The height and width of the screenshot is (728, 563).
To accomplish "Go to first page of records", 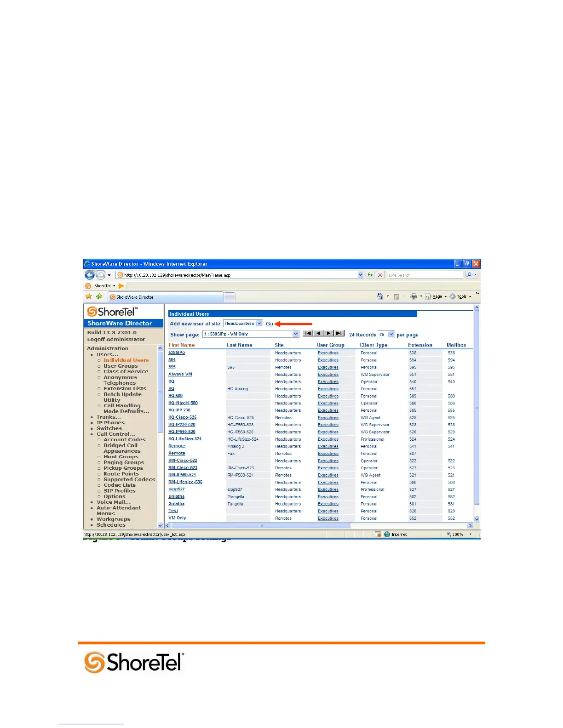I will point(308,333).
